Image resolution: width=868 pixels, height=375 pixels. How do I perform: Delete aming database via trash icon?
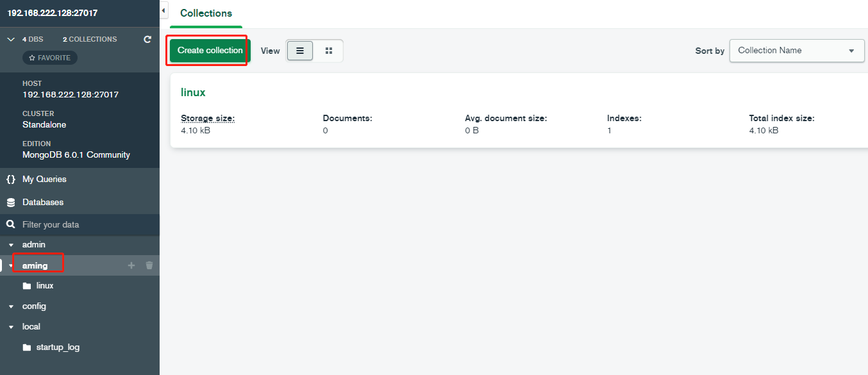tap(149, 265)
